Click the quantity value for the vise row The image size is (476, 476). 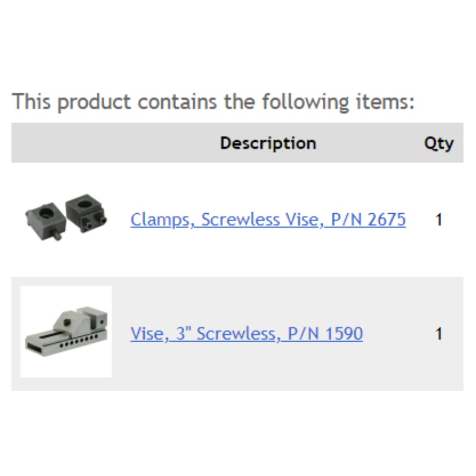tap(438, 334)
